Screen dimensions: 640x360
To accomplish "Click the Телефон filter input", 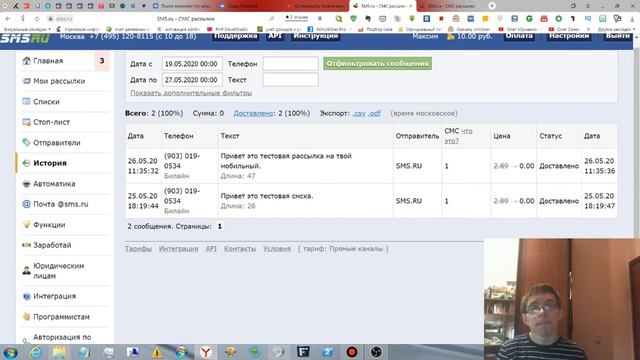I will (x=290, y=64).
